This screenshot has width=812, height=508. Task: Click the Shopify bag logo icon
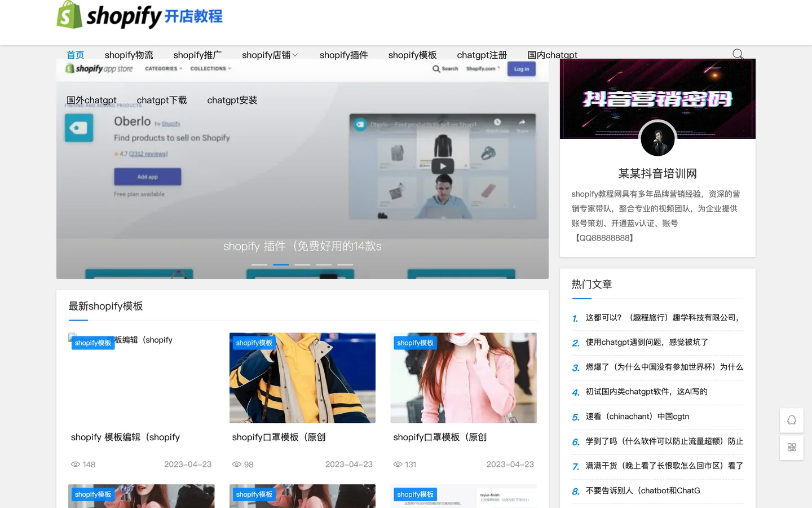point(69,14)
